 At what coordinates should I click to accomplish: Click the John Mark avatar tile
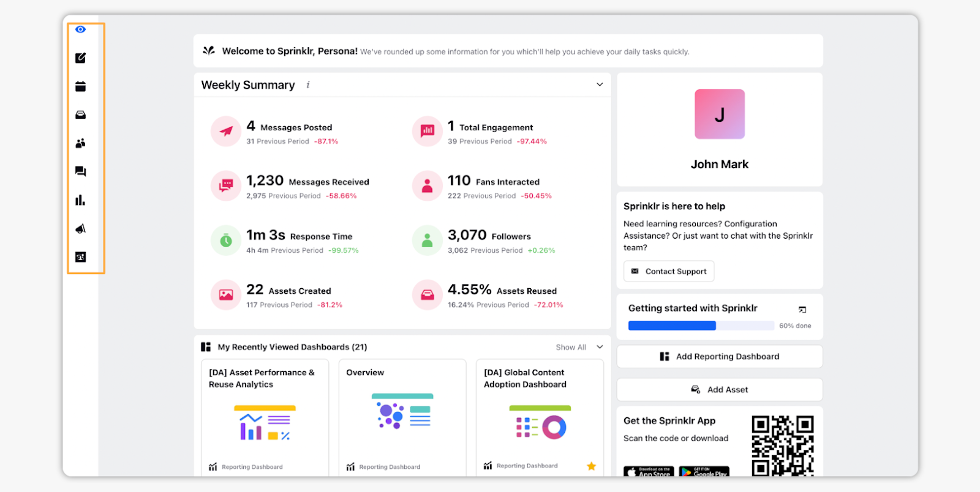tap(720, 114)
